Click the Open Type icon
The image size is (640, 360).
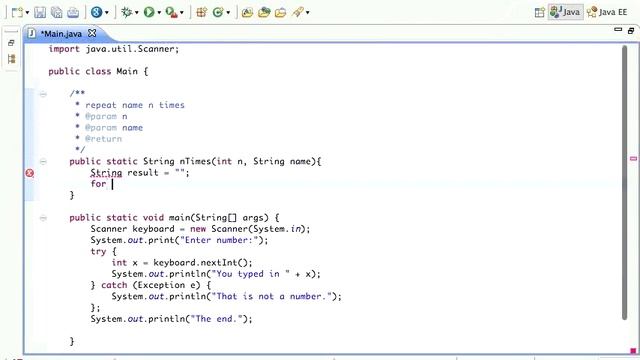[x=247, y=12]
